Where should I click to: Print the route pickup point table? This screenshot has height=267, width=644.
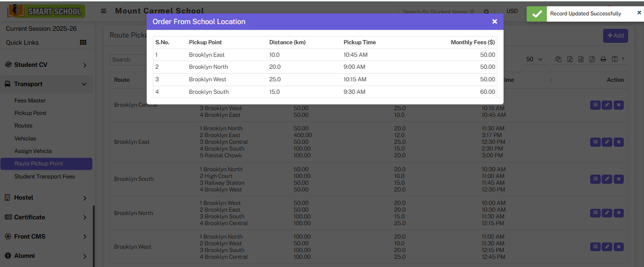[603, 59]
